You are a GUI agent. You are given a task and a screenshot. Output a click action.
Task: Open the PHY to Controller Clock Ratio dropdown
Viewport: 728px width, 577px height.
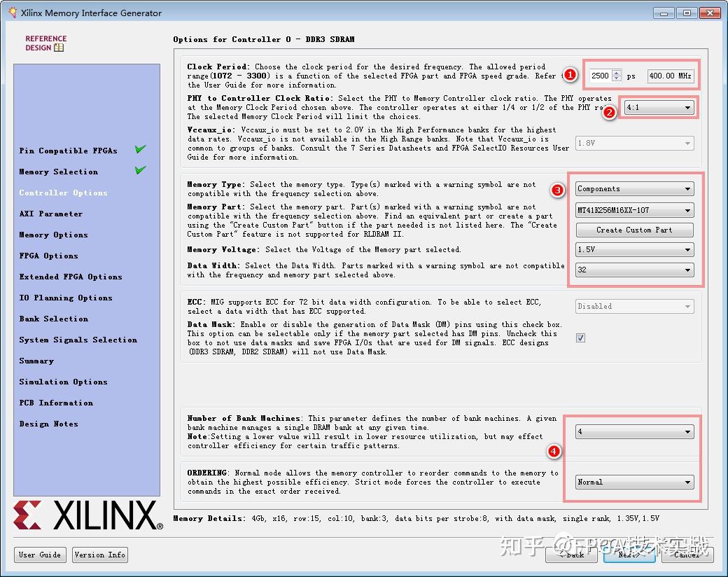coord(658,109)
